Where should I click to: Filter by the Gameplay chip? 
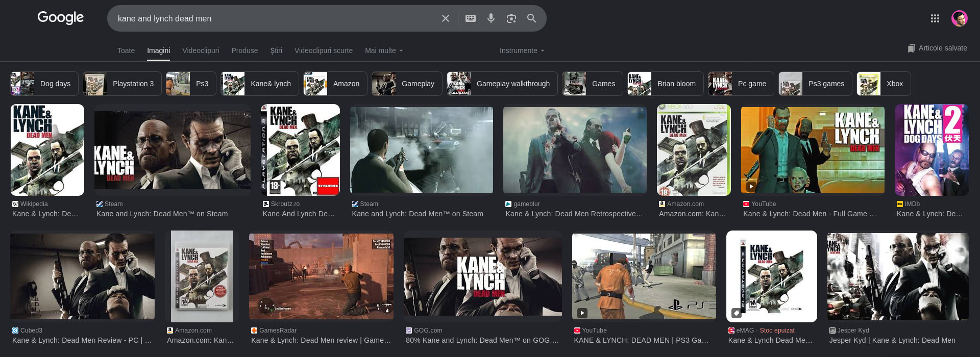pyautogui.click(x=407, y=84)
